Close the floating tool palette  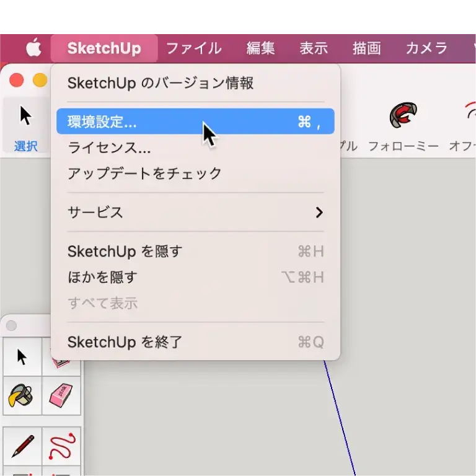coord(12,326)
